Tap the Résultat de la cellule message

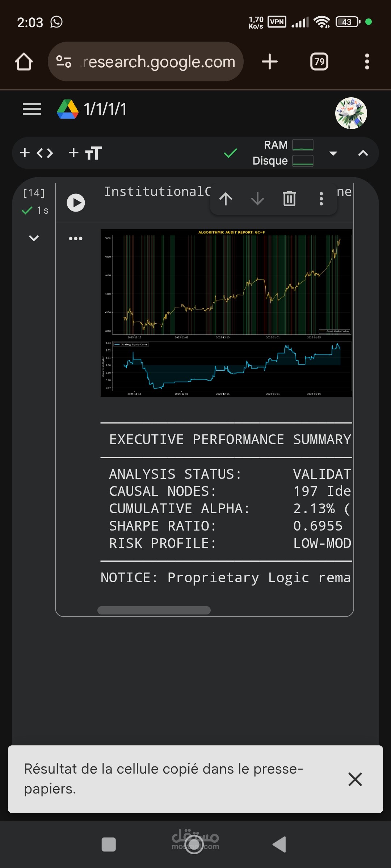coord(164,779)
